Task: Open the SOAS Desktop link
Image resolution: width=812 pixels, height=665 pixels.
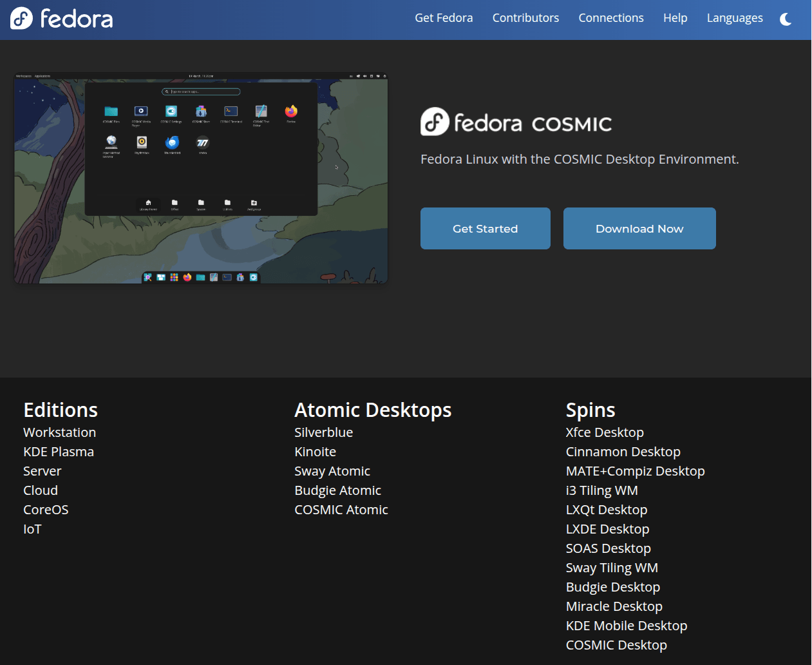Action: tap(609, 548)
